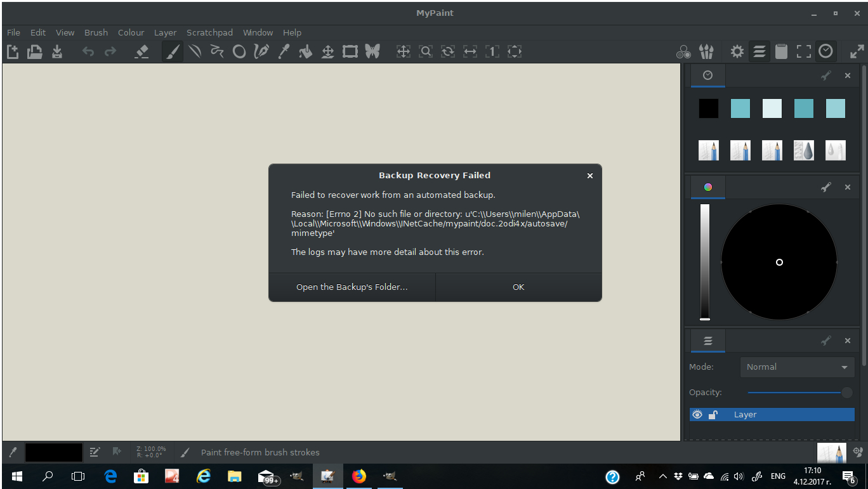
Task: Select the colour wheel panel tab
Action: pyautogui.click(x=707, y=187)
